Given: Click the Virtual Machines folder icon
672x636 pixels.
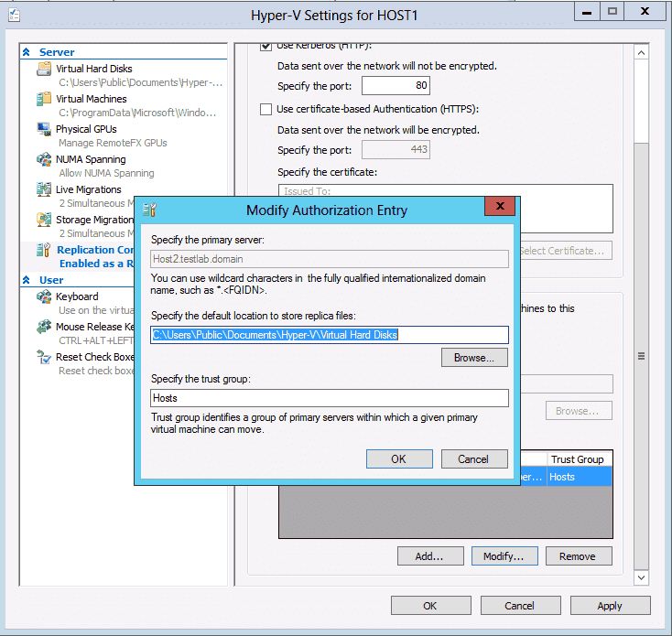Looking at the screenshot, I should 44,99.
